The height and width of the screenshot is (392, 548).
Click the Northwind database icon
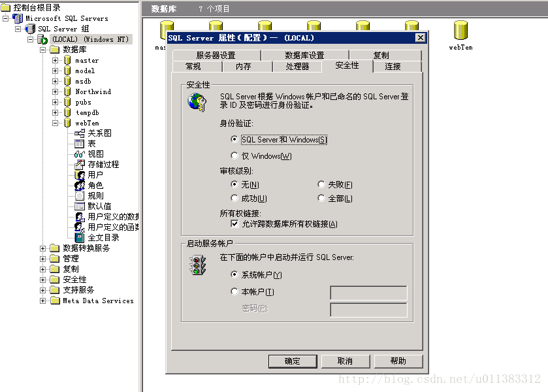pyautogui.click(x=67, y=91)
